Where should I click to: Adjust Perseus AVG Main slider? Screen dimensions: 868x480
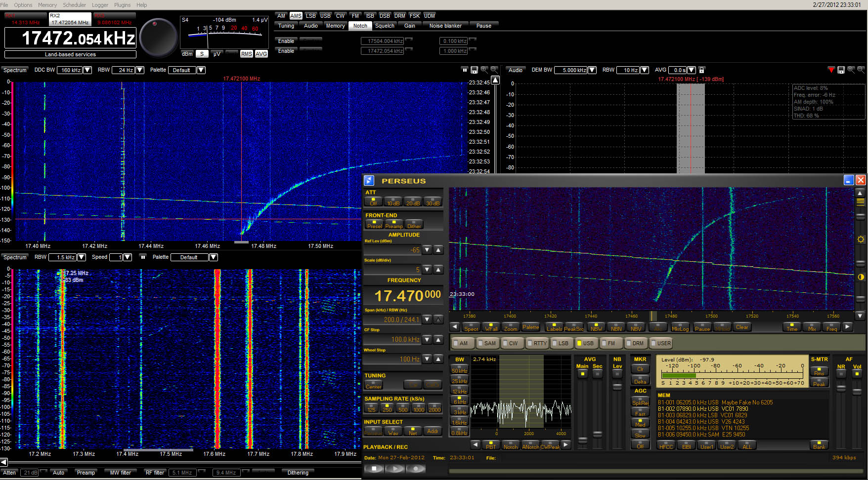pyautogui.click(x=583, y=440)
